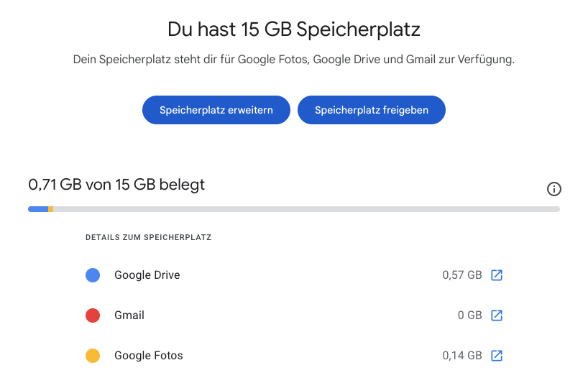Open Google Drive storage external link icon

497,275
